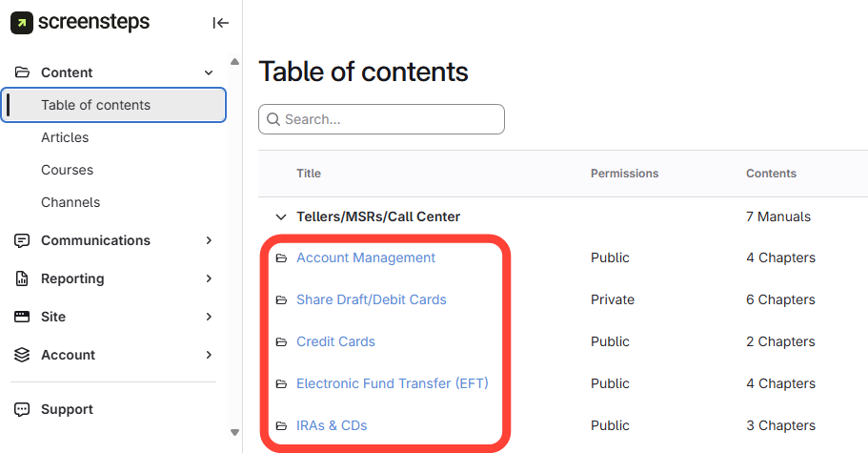Click the Communications chat bubble icon
868x453 pixels.
pos(23,240)
